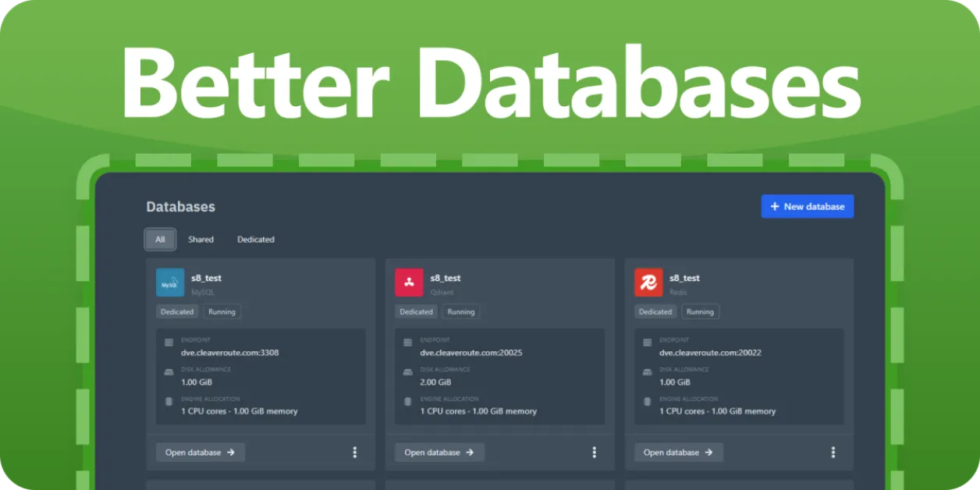Click the MySQL logo icon
980x490 pixels.
[x=170, y=282]
